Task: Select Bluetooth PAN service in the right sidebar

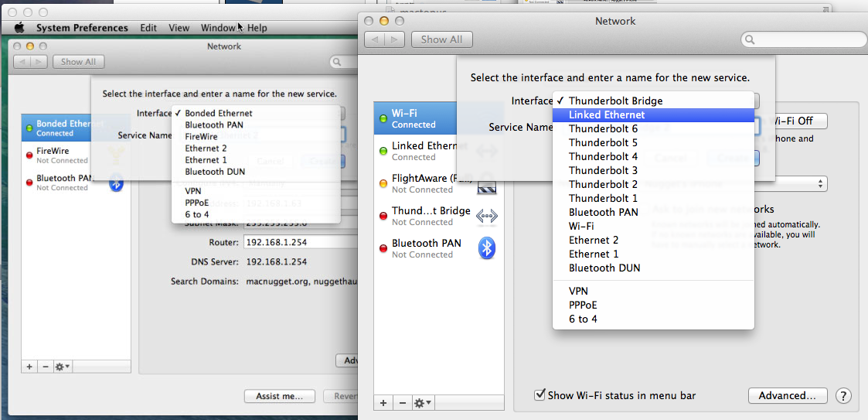Action: point(438,248)
